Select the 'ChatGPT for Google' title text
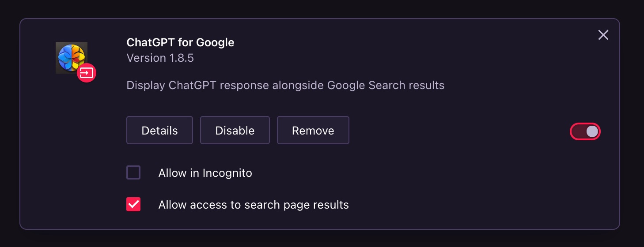This screenshot has width=644, height=247. pyautogui.click(x=180, y=42)
